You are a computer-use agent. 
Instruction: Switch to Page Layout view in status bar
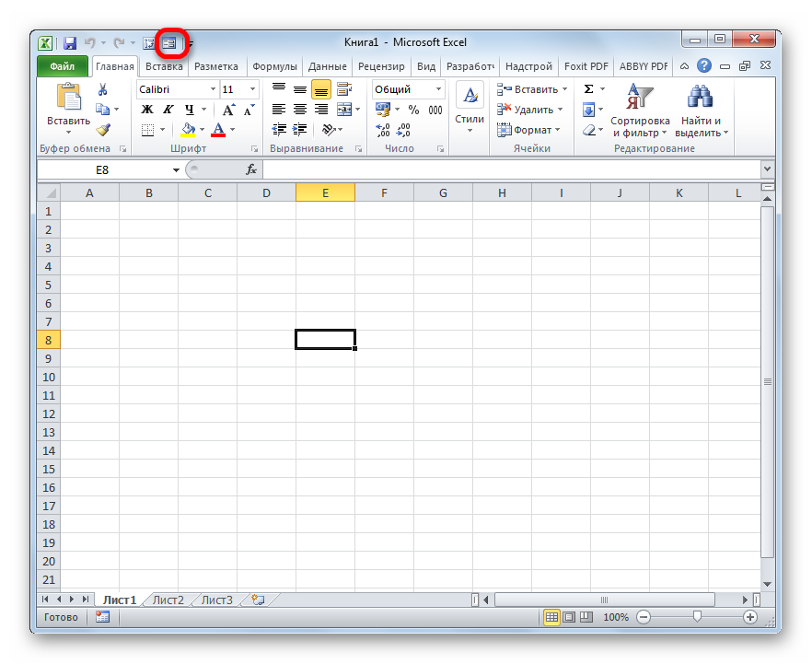click(x=569, y=617)
